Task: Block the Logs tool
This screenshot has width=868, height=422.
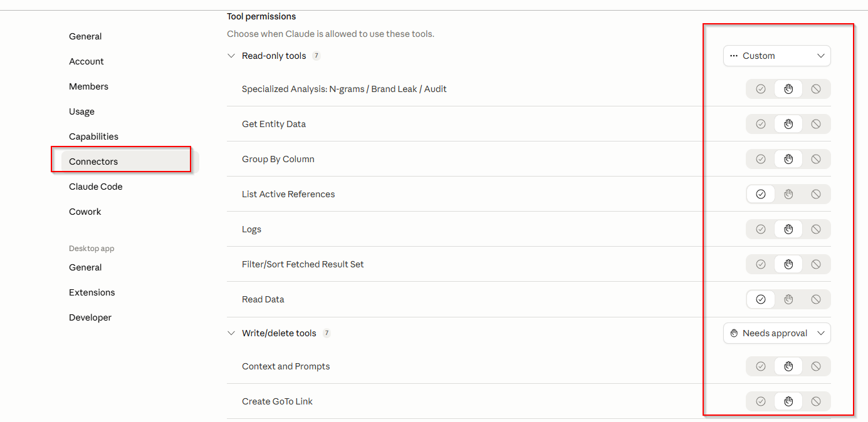Action: click(x=816, y=229)
